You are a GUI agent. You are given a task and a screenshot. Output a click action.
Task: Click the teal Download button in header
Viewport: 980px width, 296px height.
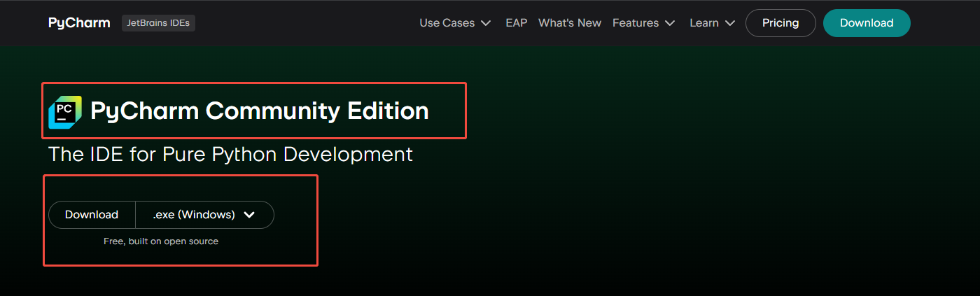867,23
